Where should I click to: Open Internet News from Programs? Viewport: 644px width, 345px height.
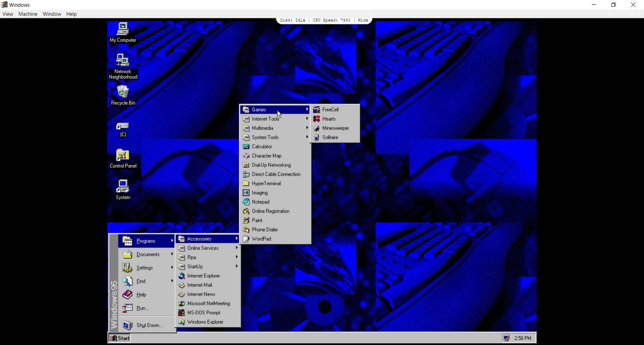click(208, 294)
